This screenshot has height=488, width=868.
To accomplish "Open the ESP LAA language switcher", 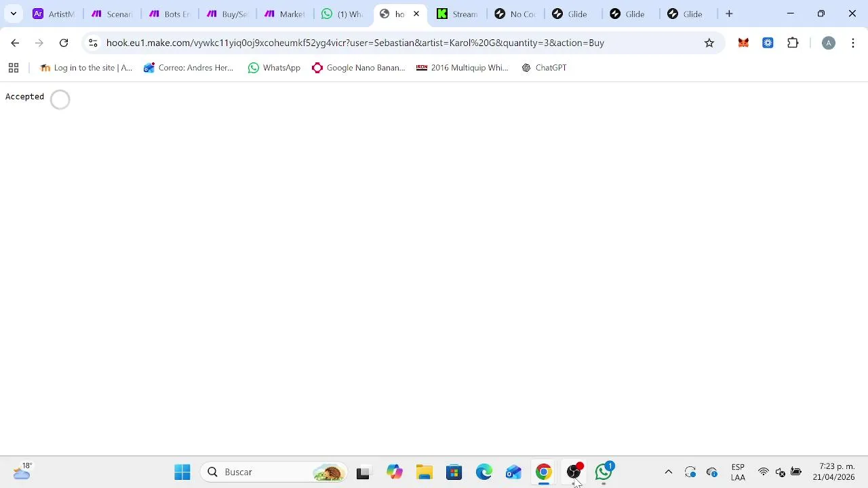I will 738,472.
